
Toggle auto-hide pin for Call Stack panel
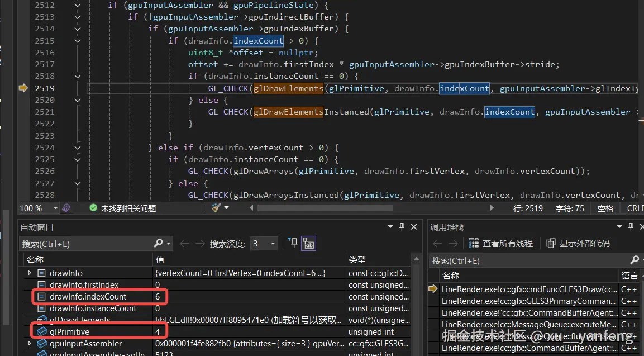[631, 226]
